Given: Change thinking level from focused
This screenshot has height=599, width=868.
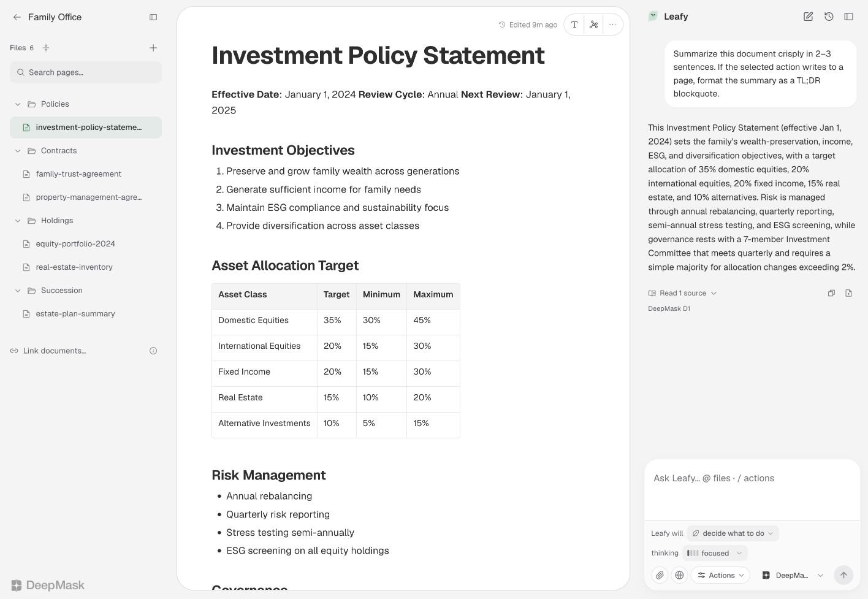Looking at the screenshot, I should click(x=715, y=553).
